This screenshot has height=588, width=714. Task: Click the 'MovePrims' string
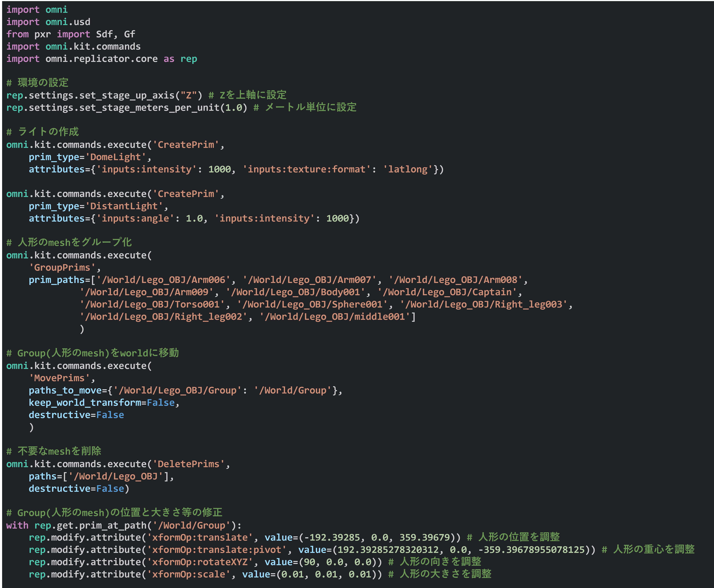coord(60,378)
